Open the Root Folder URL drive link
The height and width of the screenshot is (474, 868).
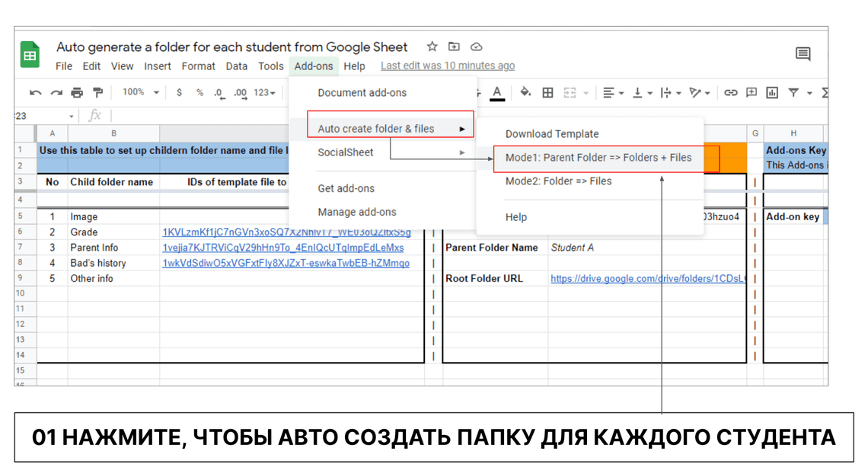coord(647,279)
